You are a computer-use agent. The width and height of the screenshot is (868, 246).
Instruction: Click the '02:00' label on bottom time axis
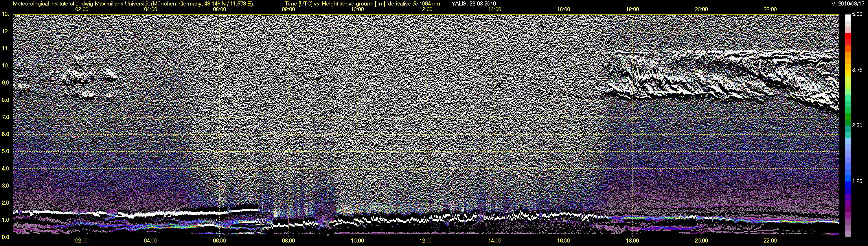click(82, 241)
